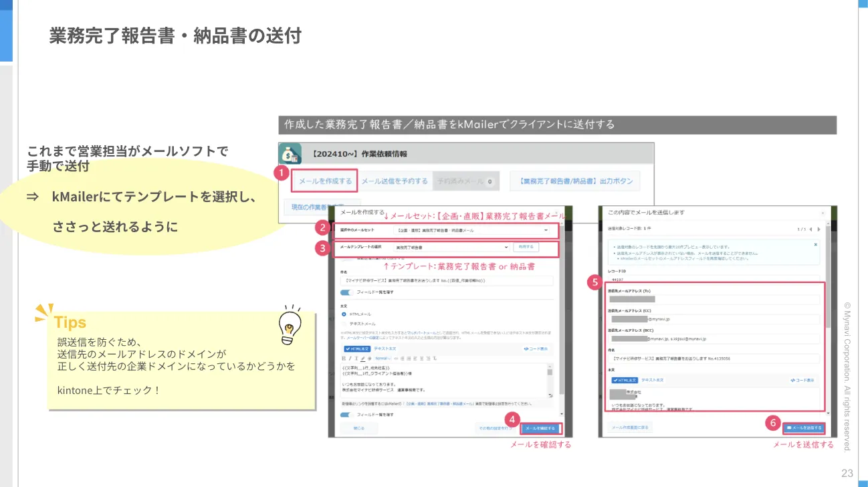
Task: Dismiss the blue info notice with X
Action: click(815, 245)
